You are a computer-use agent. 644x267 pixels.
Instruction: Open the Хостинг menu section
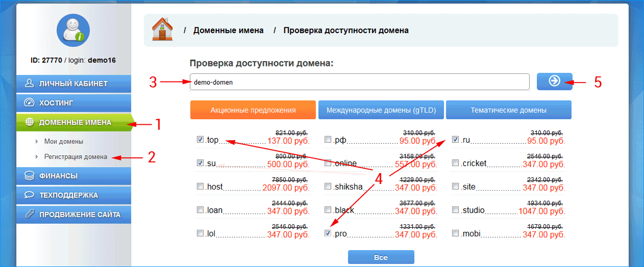tap(73, 103)
